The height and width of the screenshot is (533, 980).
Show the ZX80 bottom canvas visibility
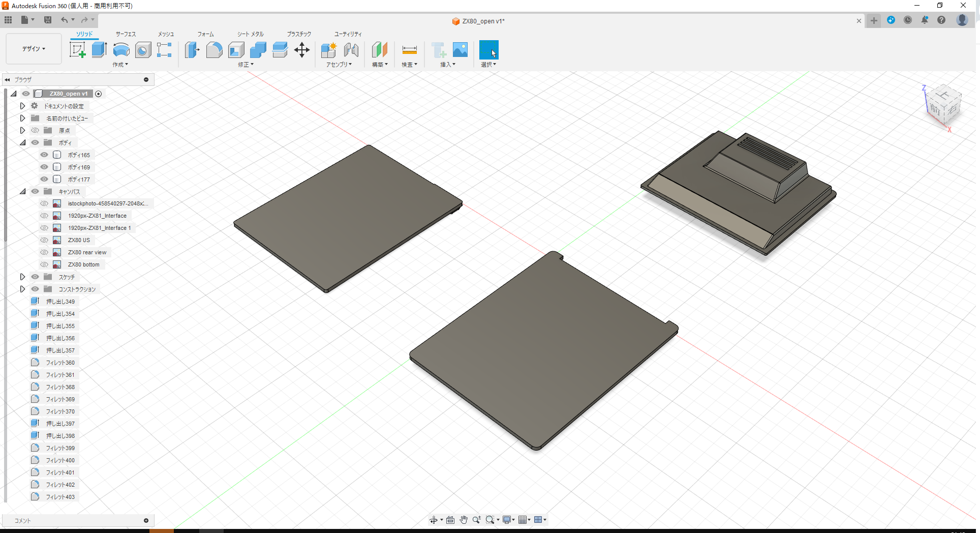point(44,264)
